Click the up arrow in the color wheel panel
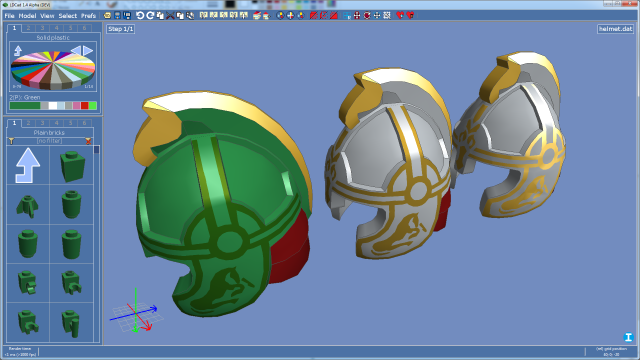 point(18,51)
